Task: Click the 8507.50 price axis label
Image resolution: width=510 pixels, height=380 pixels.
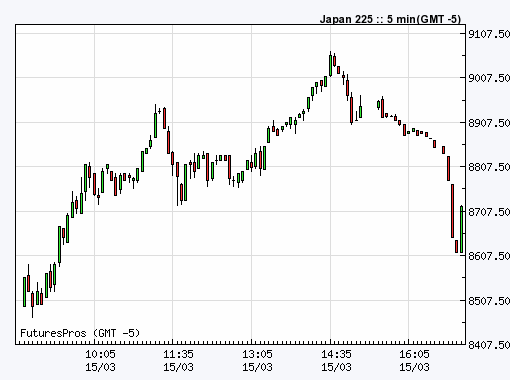Action: (489, 301)
